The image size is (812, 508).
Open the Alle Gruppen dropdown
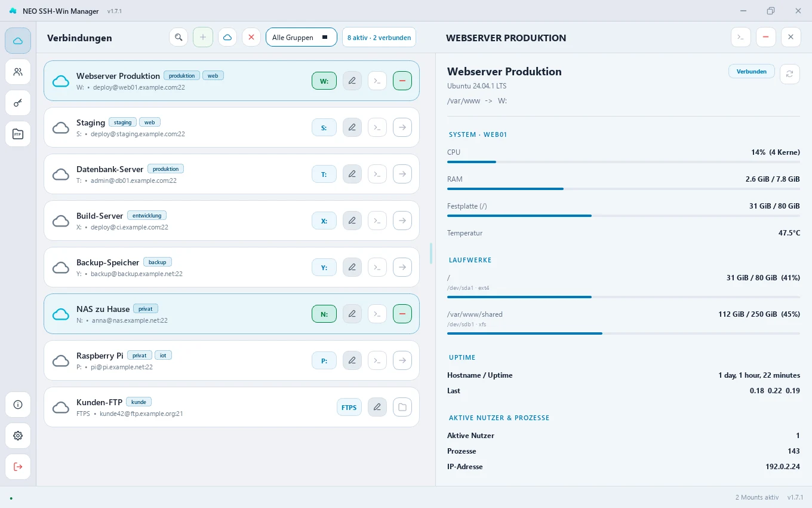click(x=302, y=37)
